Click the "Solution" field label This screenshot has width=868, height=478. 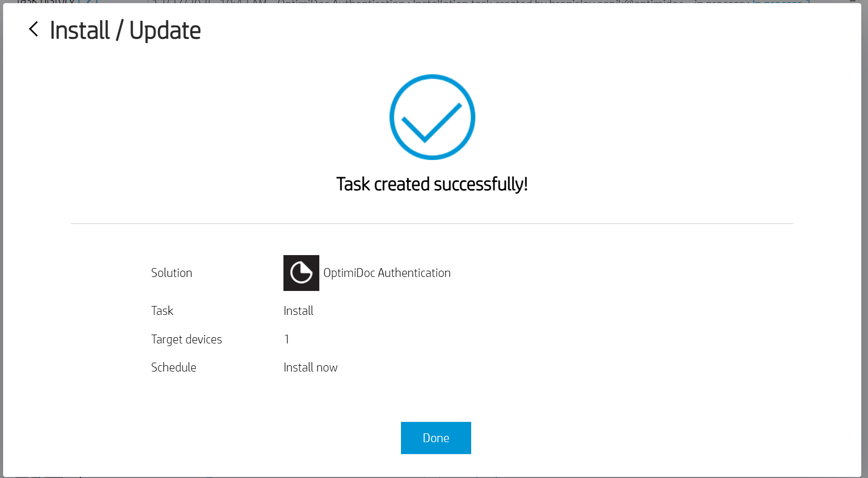click(172, 273)
